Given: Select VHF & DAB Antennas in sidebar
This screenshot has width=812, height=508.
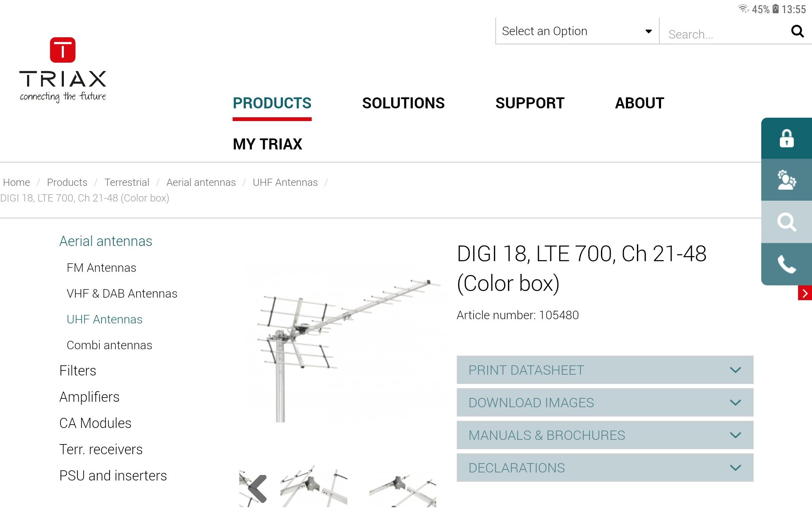Looking at the screenshot, I should (x=122, y=293).
